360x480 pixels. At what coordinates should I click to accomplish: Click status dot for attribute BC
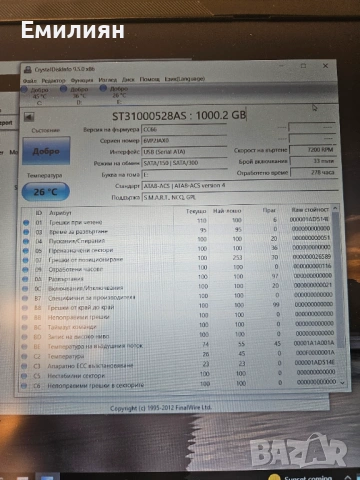tap(24, 327)
